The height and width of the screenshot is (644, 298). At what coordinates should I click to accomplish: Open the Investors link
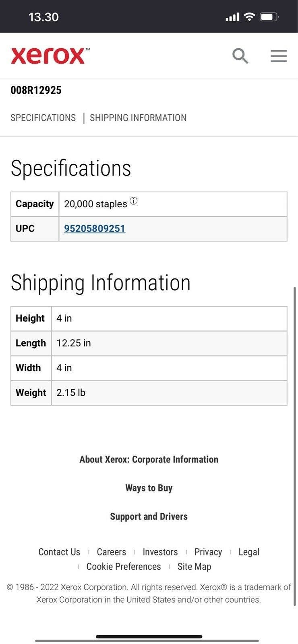pos(160,552)
